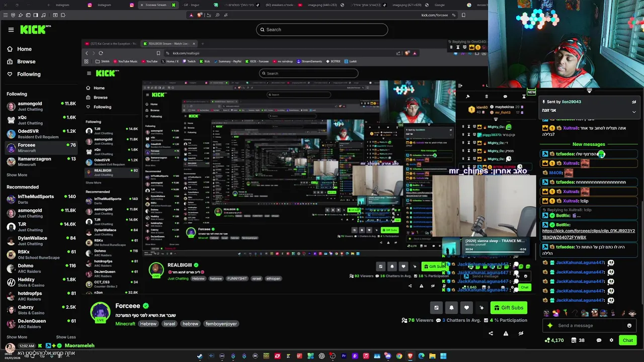Image resolution: width=644 pixels, height=362 pixels.
Task: Click the clip/theatre square icon beside the bell
Action: pos(436,308)
